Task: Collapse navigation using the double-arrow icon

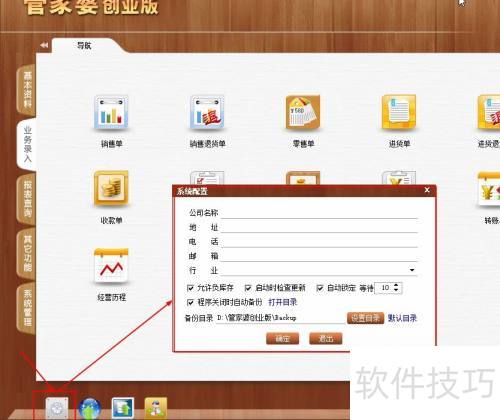Action: [44, 45]
